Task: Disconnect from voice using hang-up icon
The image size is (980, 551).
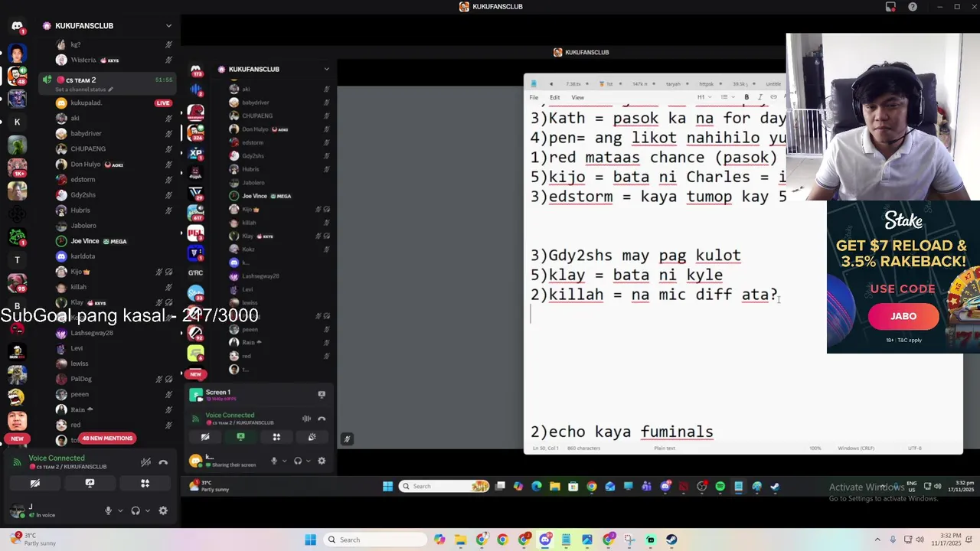Action: point(163,462)
